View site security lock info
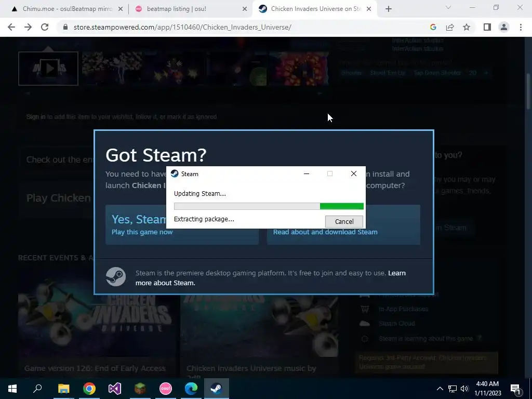Screen dimensions: 532x399 65,27
